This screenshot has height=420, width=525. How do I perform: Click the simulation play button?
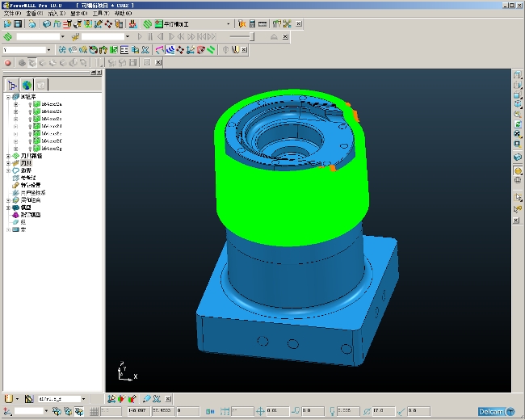pos(140,36)
